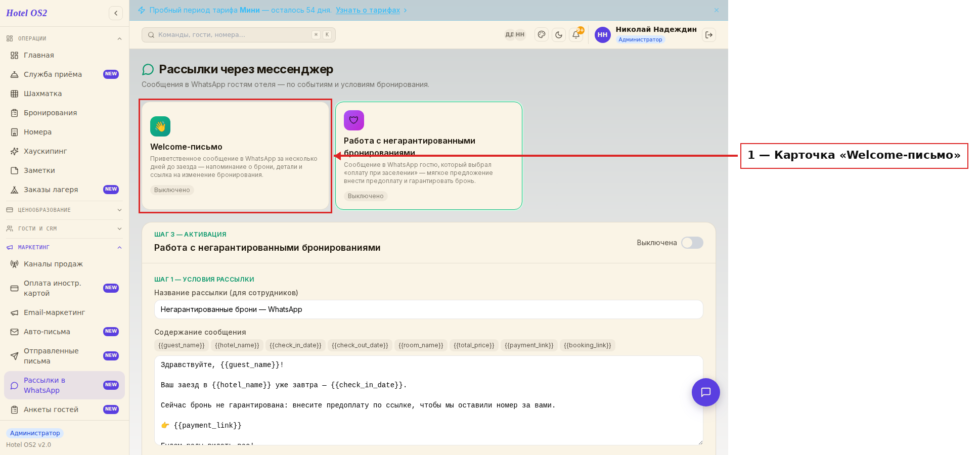
Task: Insert the {{check_out_date}} variable chip
Action: pyautogui.click(x=360, y=345)
